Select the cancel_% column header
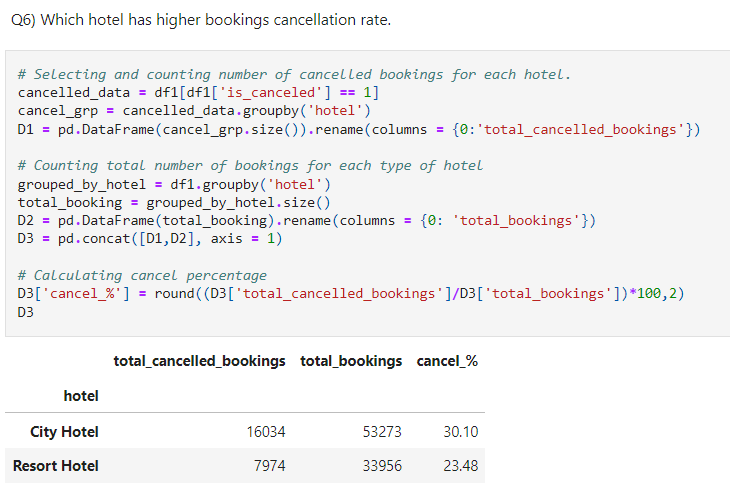 tap(447, 360)
